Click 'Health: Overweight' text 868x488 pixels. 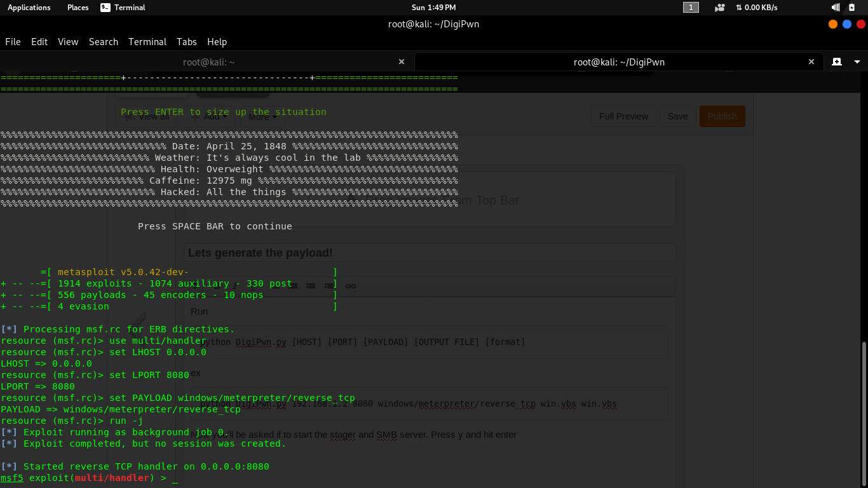tap(212, 169)
